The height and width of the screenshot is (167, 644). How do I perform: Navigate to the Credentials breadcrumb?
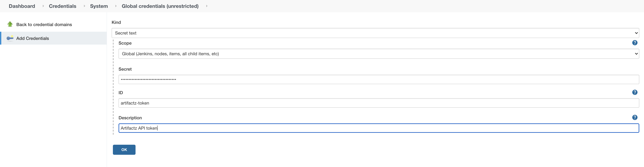click(63, 6)
